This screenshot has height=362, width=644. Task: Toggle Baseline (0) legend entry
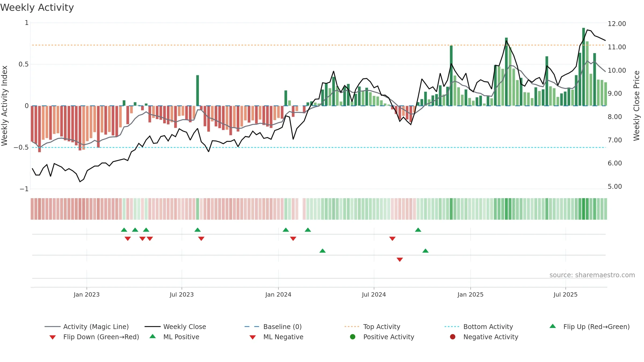[273, 327]
